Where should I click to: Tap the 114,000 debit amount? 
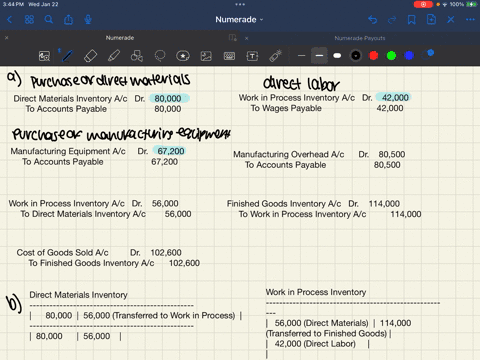coord(384,204)
